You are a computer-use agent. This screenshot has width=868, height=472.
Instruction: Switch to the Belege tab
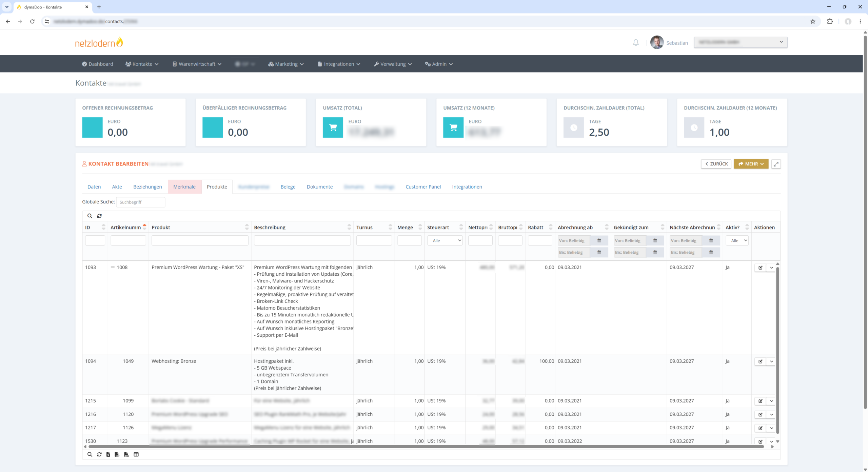click(288, 187)
